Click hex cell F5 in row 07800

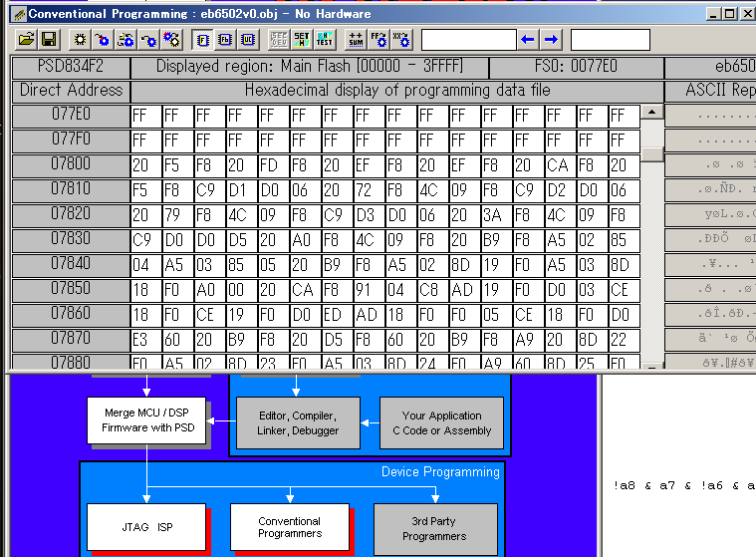pos(178,165)
